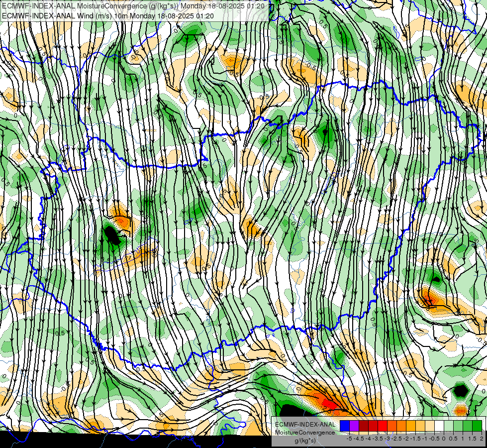The image size is (487, 448).
Task: Click the Wind (m/s) 10m title line
Action: pyautogui.click(x=108, y=15)
